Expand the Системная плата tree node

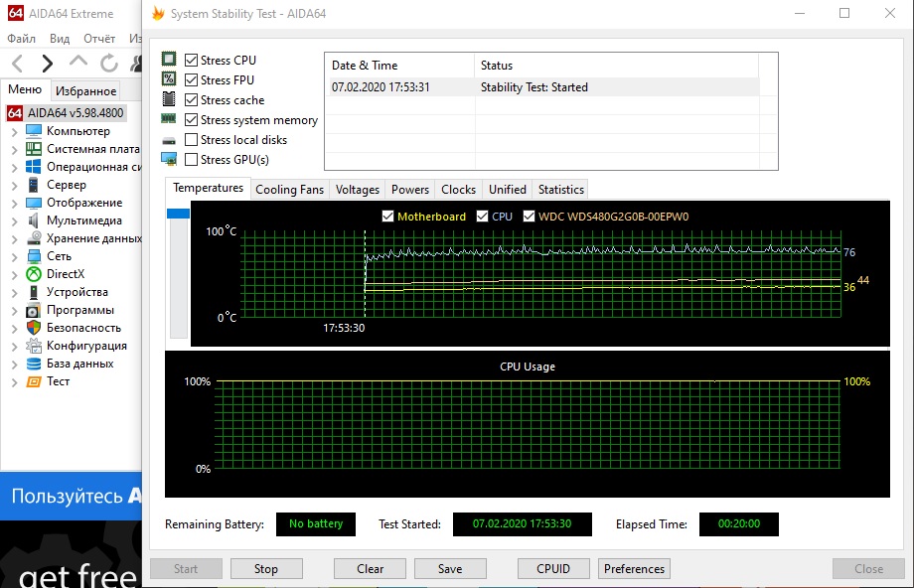tap(15, 150)
